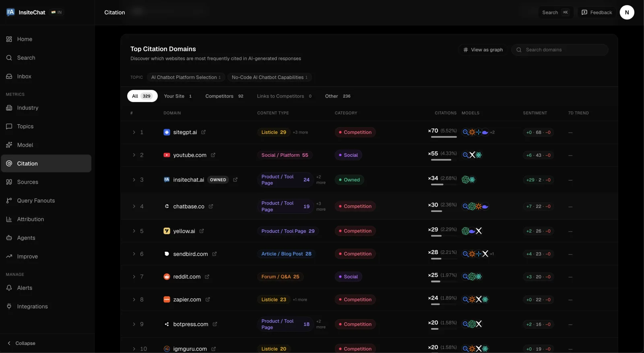
Task: Open the Integrations plug icon
Action: [x=9, y=306]
